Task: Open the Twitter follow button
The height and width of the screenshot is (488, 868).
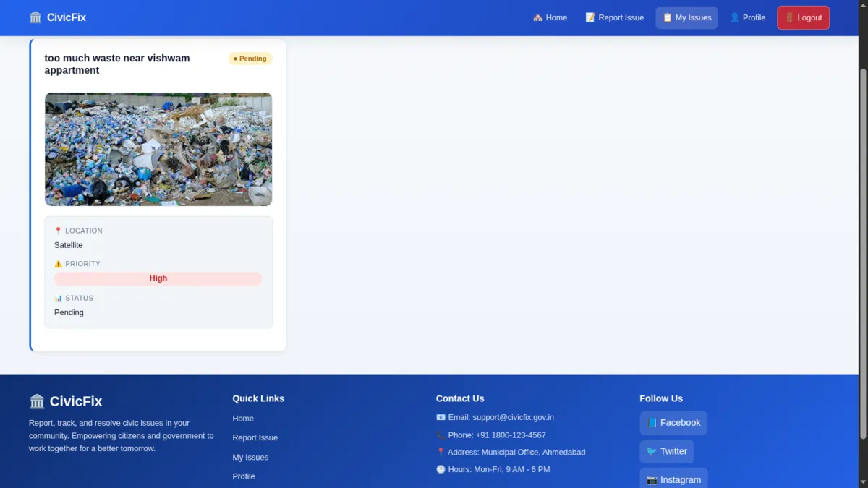Action: pyautogui.click(x=667, y=451)
